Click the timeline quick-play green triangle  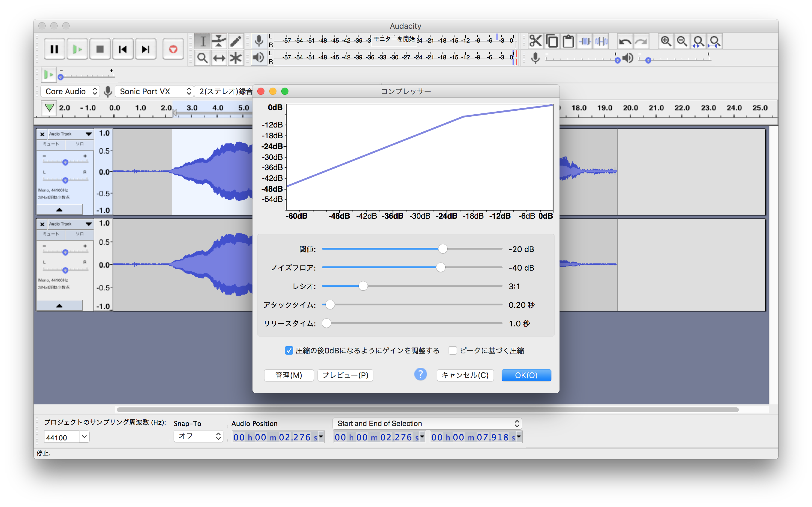49,108
